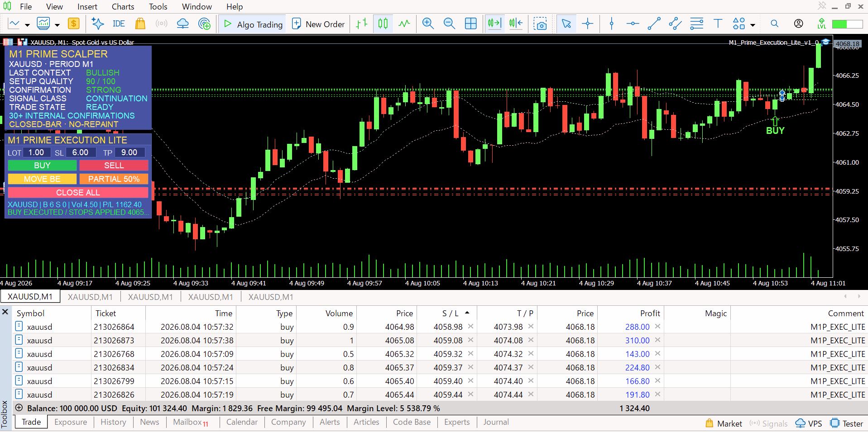The width and height of the screenshot is (868, 432).
Task: Click the red SELL button in panel
Action: point(114,166)
